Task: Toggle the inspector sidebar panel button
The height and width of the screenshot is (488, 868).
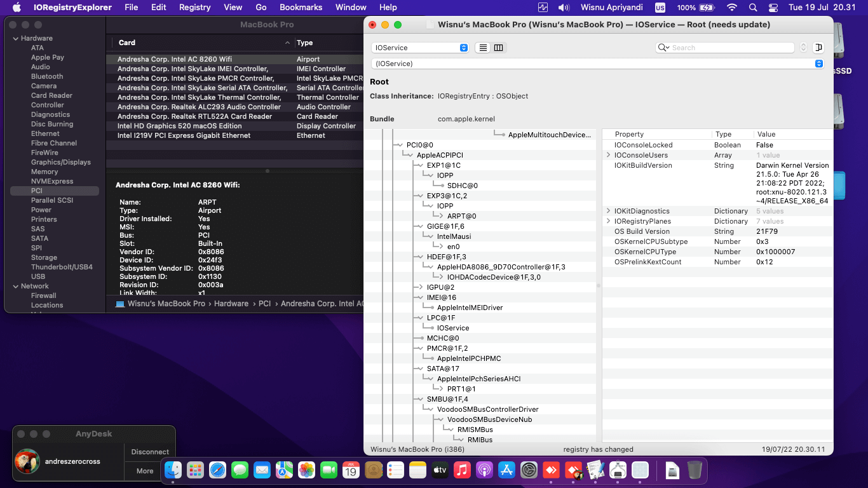Action: coord(818,48)
